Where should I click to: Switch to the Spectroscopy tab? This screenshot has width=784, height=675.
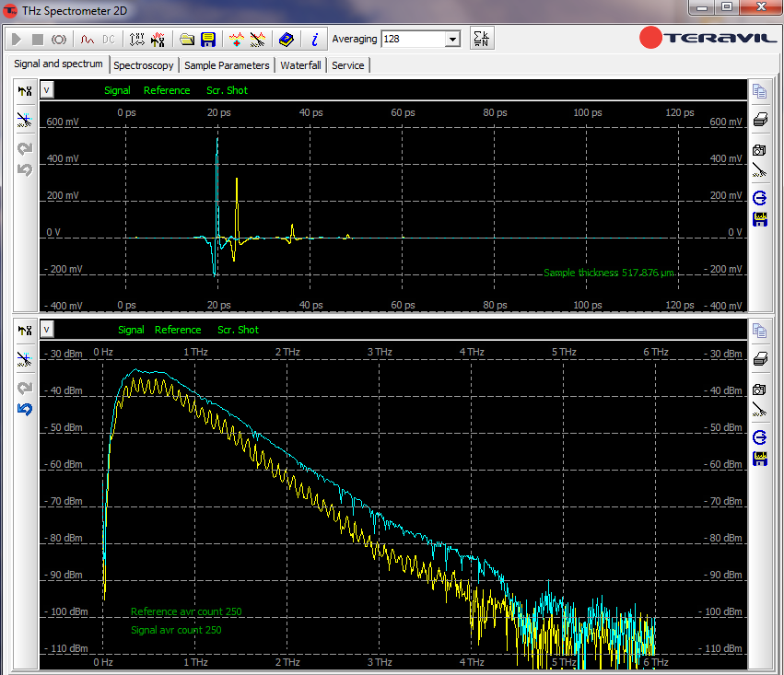(x=144, y=65)
